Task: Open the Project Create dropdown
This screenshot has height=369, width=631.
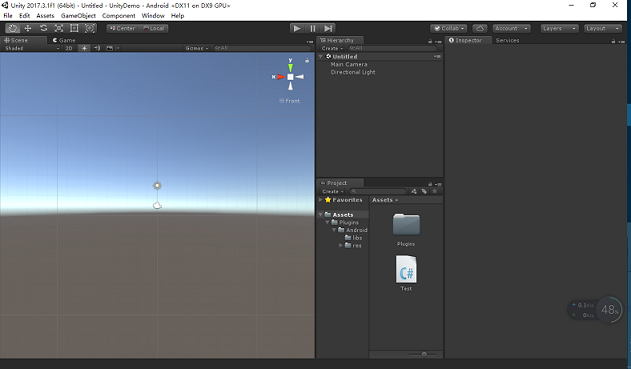Action: click(x=333, y=192)
